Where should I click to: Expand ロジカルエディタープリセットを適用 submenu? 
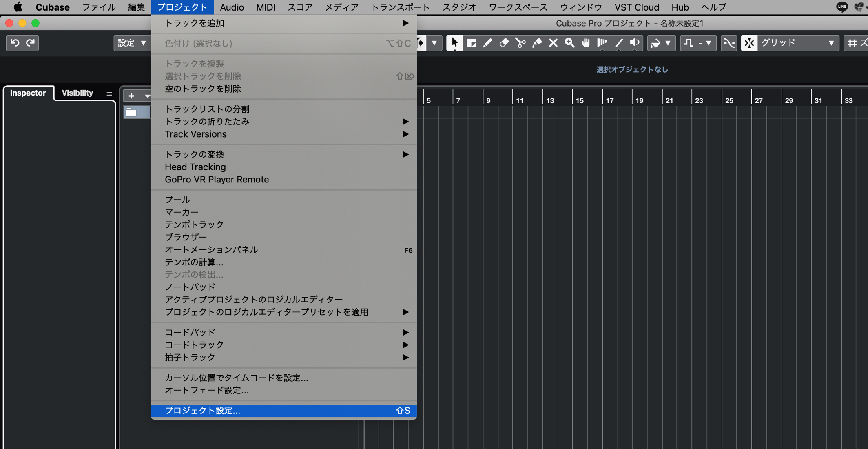pyautogui.click(x=283, y=312)
